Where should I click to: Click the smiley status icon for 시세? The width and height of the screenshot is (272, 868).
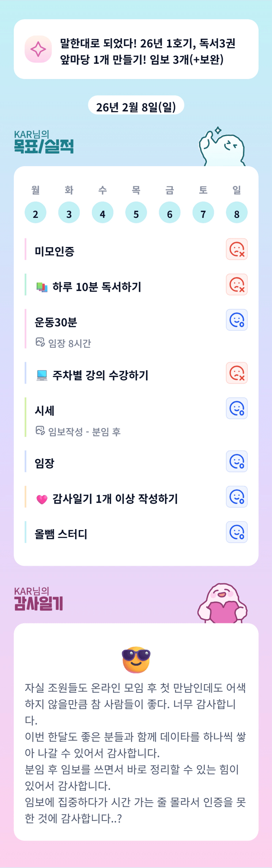[237, 408]
